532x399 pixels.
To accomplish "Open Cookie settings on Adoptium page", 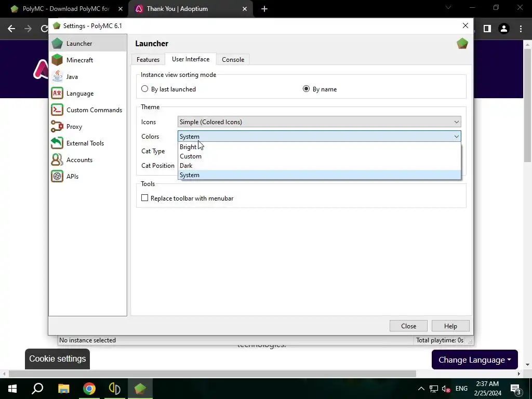I will click(57, 359).
